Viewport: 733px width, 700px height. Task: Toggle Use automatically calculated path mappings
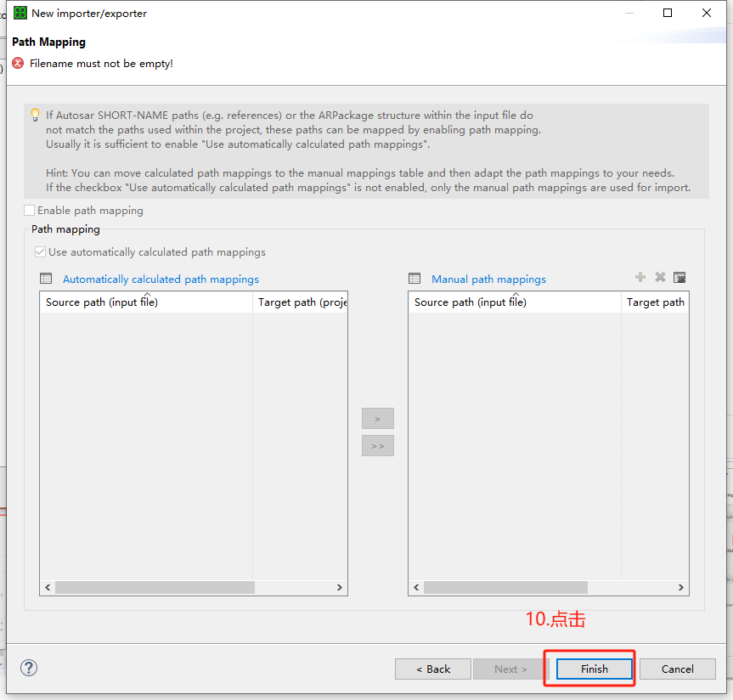(41, 252)
